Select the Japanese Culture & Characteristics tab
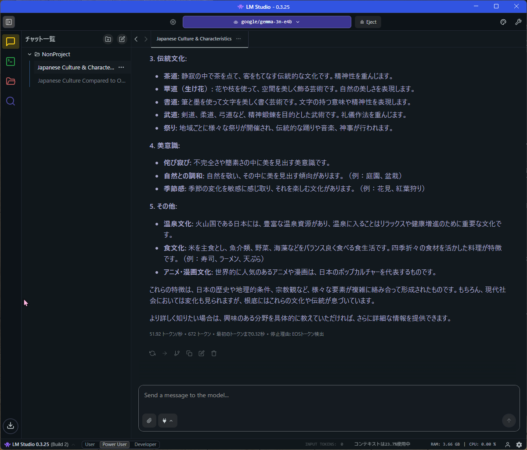This screenshot has width=527, height=450. point(194,39)
